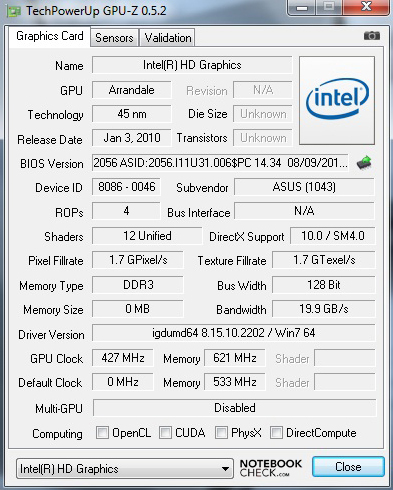The image size is (393, 490).
Task: Click the Bus Width value 128 Bit
Action: pos(324,285)
